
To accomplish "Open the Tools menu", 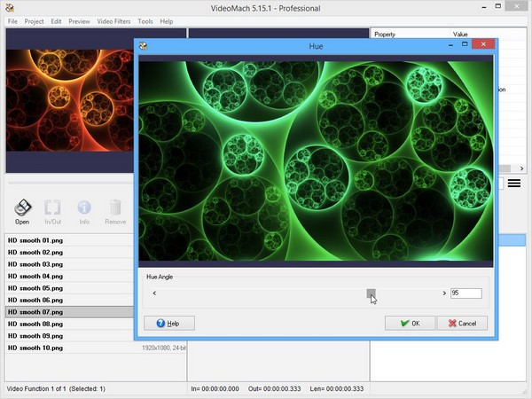I will (145, 20).
